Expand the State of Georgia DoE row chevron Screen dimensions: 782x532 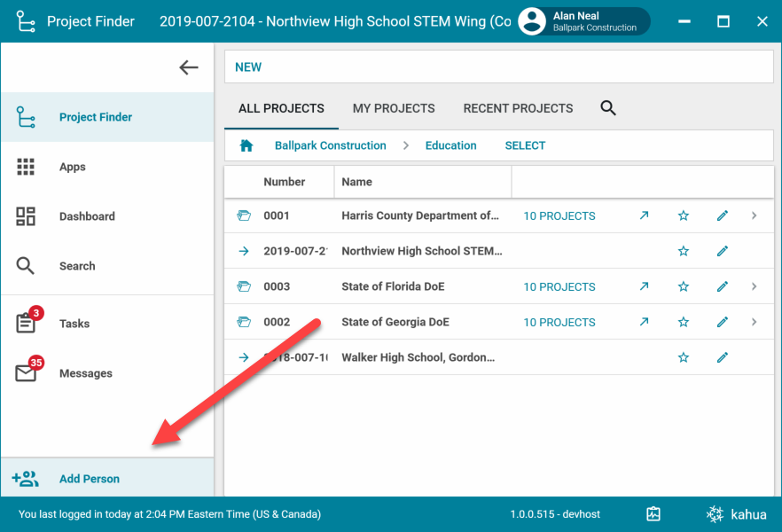click(755, 322)
